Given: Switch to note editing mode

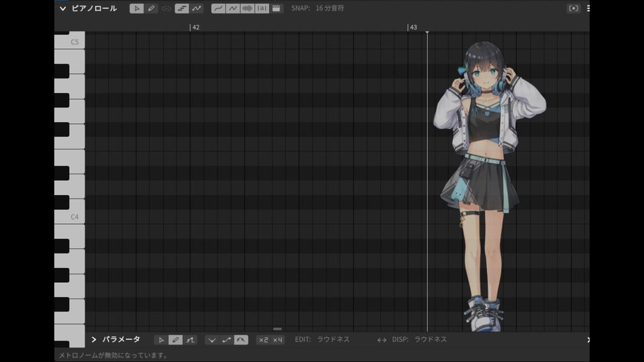Looking at the screenshot, I should [182, 8].
